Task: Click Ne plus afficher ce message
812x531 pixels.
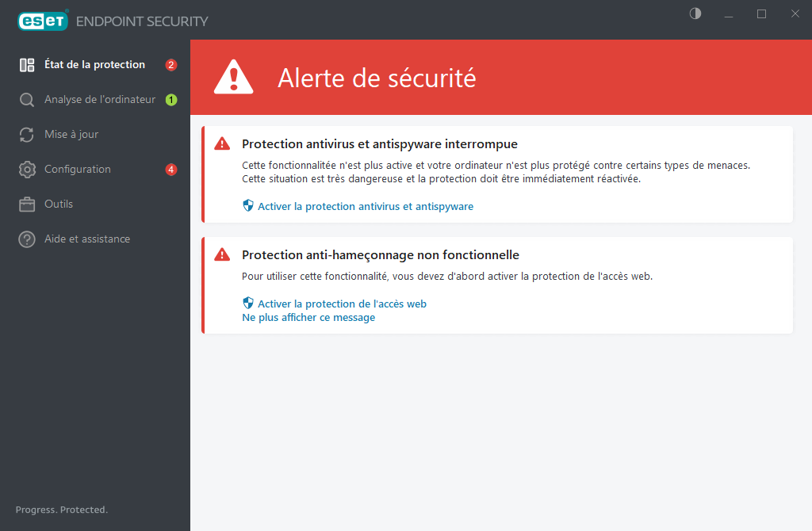Action: (x=308, y=317)
